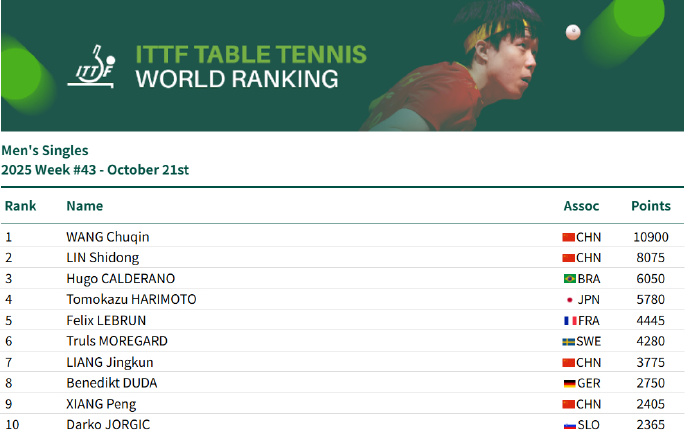Select Hugo CALDERANO player name
The width and height of the screenshot is (690, 434).
tap(120, 279)
